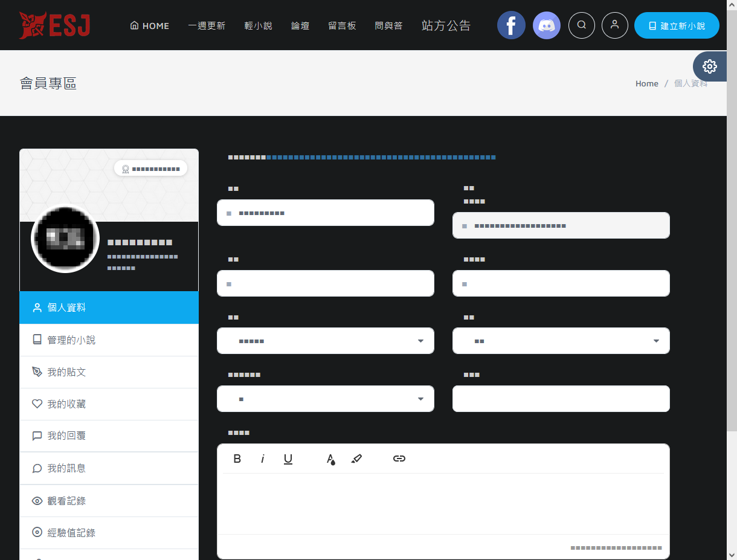Click the profile avatar image
The height and width of the screenshot is (560, 737).
pyautogui.click(x=65, y=239)
